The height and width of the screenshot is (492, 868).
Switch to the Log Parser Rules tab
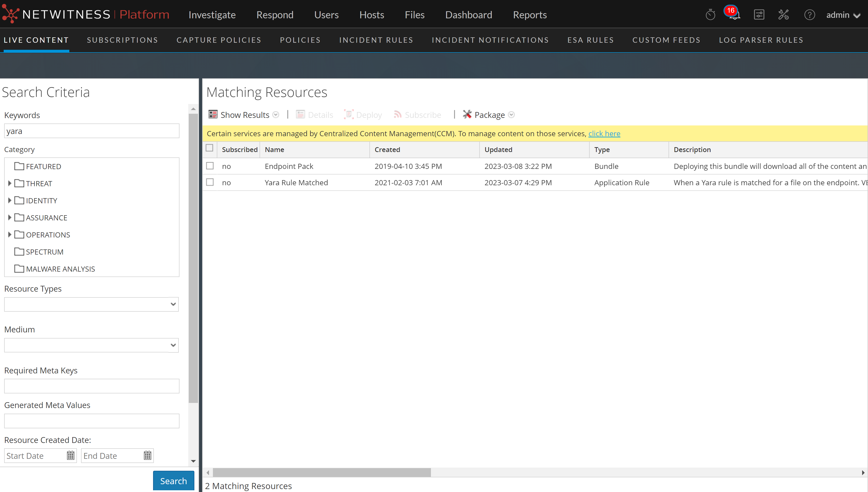pyautogui.click(x=761, y=40)
